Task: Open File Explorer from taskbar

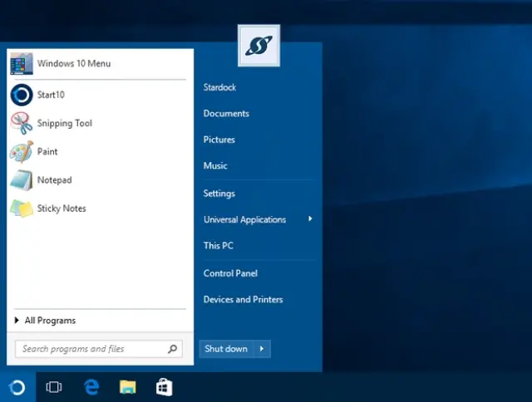Action: [x=128, y=387]
